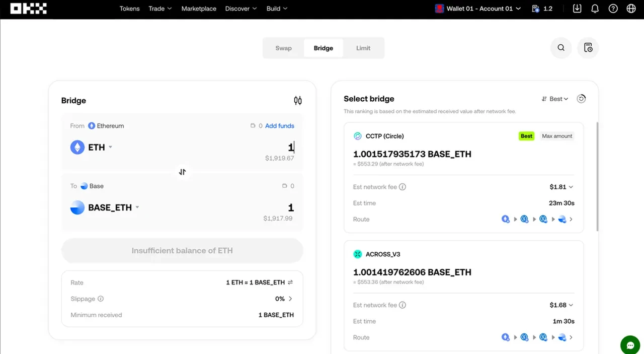
Task: Expand the Trade menu
Action: click(160, 9)
